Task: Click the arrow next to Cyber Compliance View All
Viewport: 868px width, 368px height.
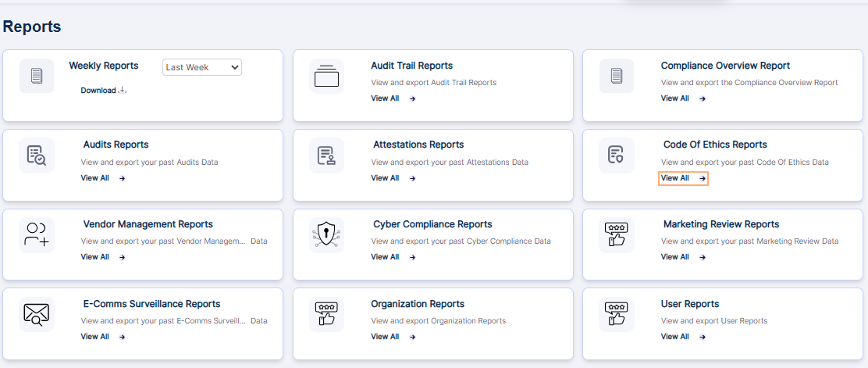Action: (412, 257)
